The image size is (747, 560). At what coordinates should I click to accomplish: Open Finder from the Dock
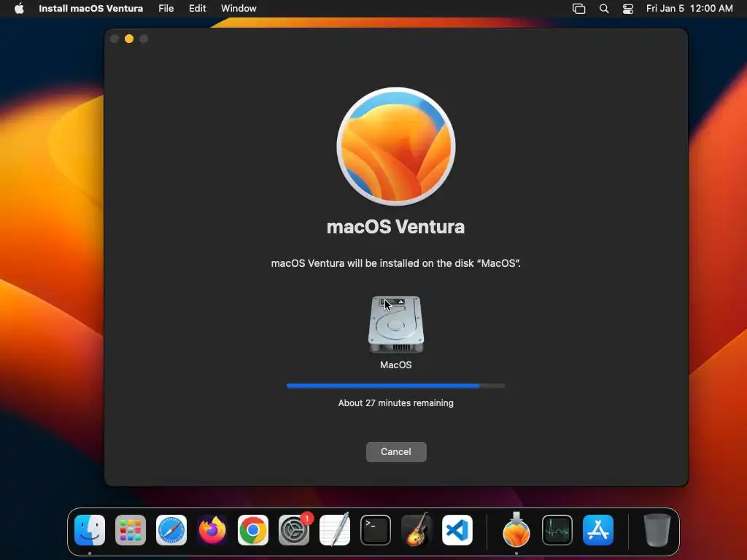point(90,529)
